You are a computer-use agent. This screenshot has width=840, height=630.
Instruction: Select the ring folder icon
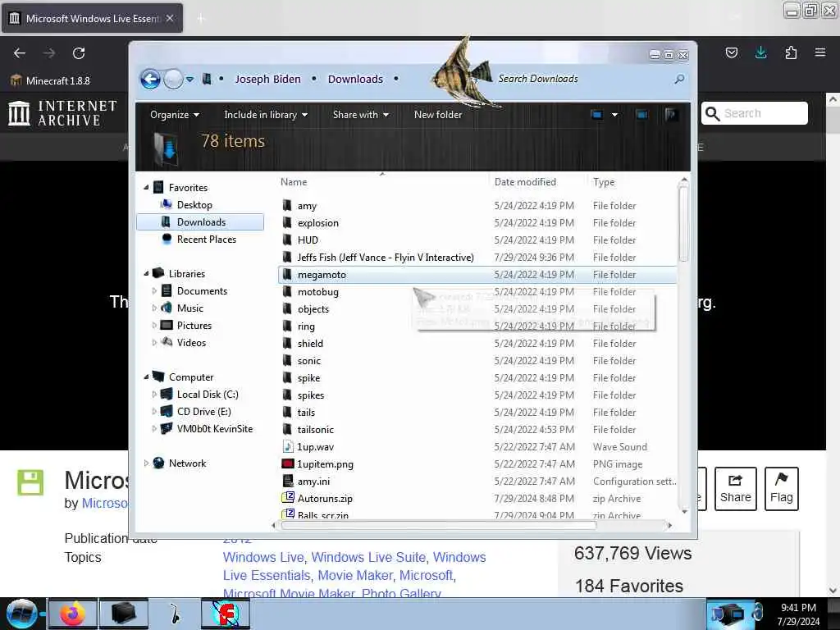click(x=288, y=326)
